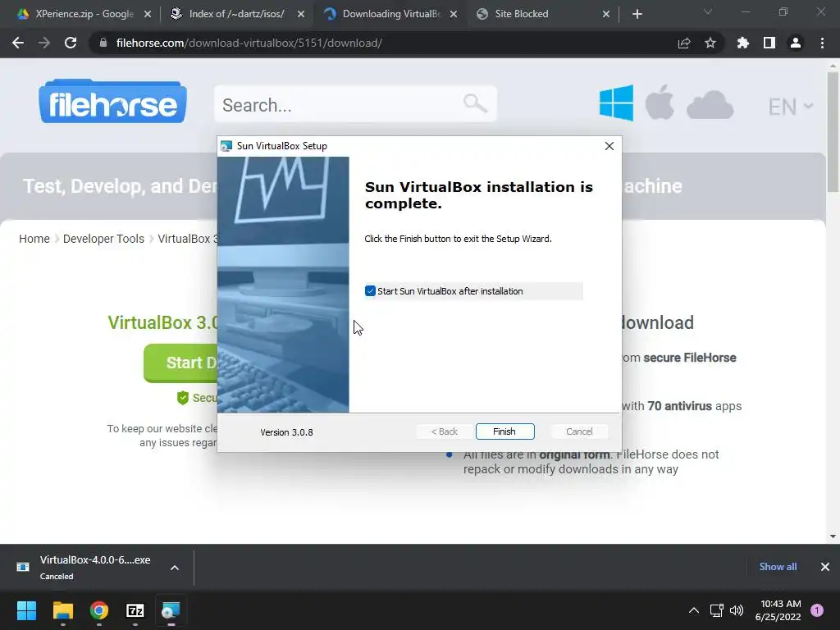Open File Explorer from taskbar

(62, 610)
